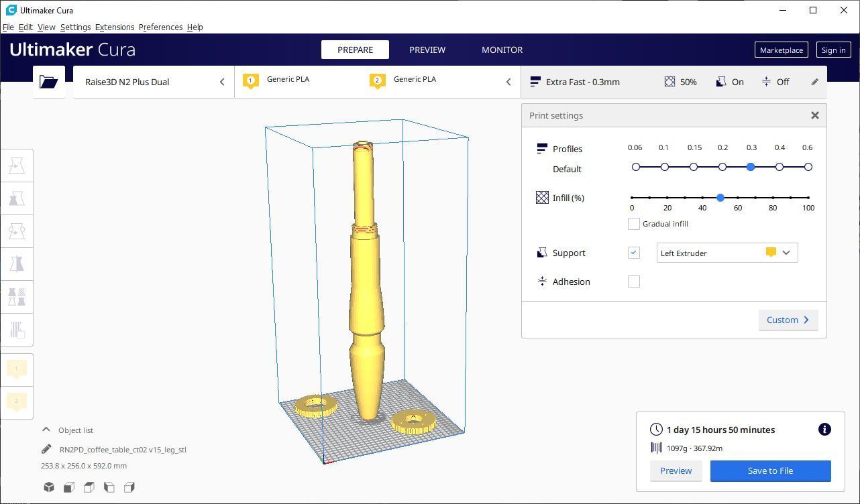Open the Settings menu
This screenshot has width=860, height=504.
point(75,27)
